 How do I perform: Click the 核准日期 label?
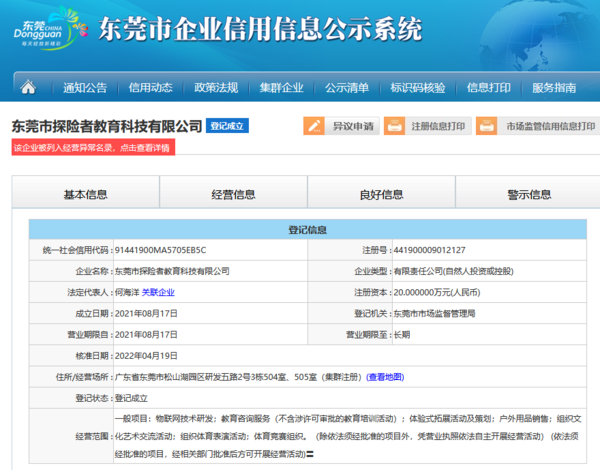click(94, 356)
